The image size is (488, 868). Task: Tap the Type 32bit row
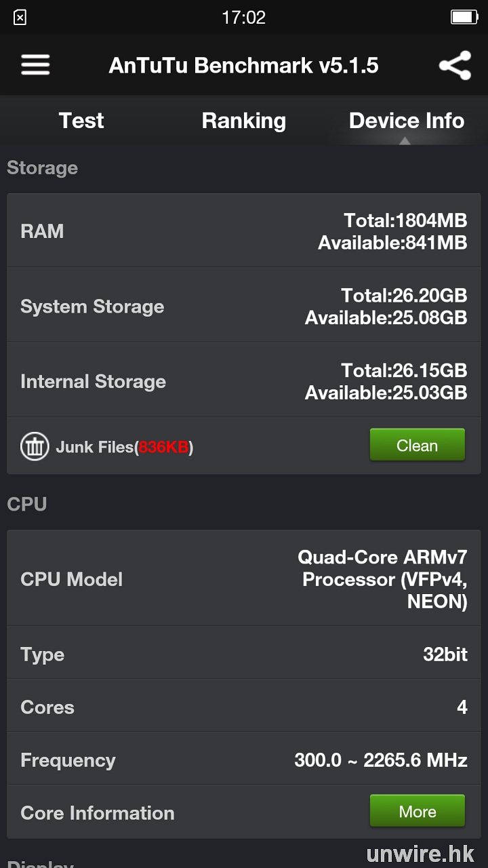(244, 654)
